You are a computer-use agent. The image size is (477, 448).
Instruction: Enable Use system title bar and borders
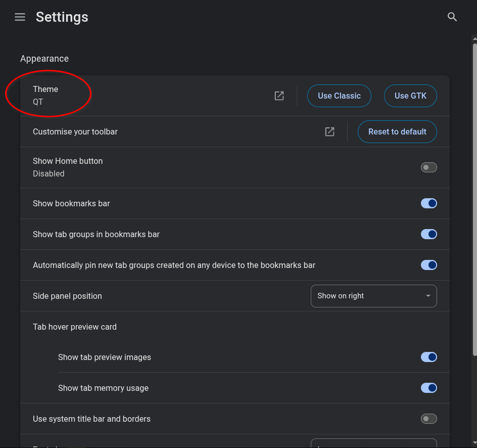point(428,419)
